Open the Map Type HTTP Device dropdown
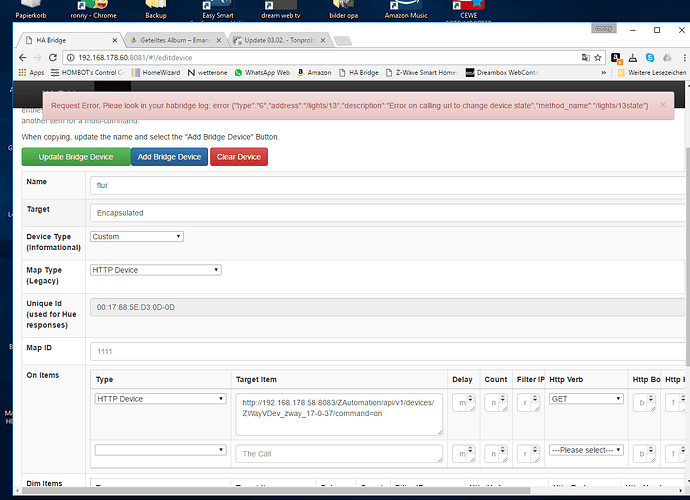 pyautogui.click(x=156, y=270)
